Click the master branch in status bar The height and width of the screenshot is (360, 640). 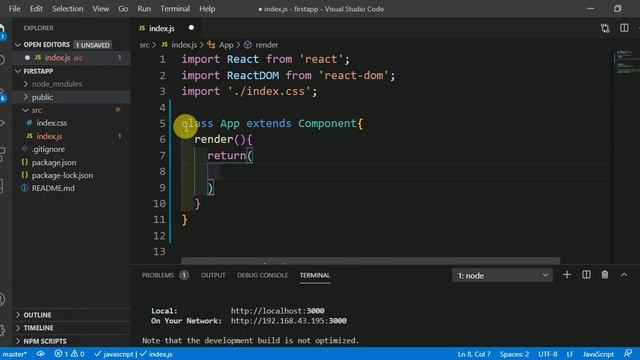pos(15,354)
